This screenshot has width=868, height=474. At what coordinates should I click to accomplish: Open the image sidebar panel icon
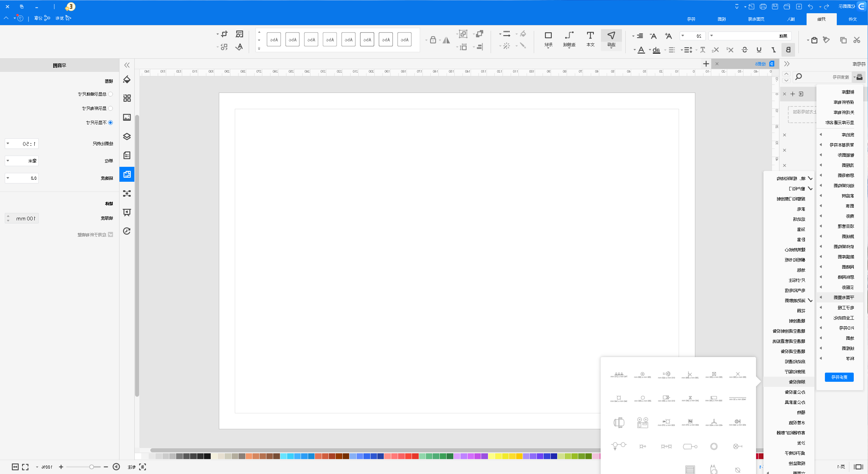click(x=127, y=117)
